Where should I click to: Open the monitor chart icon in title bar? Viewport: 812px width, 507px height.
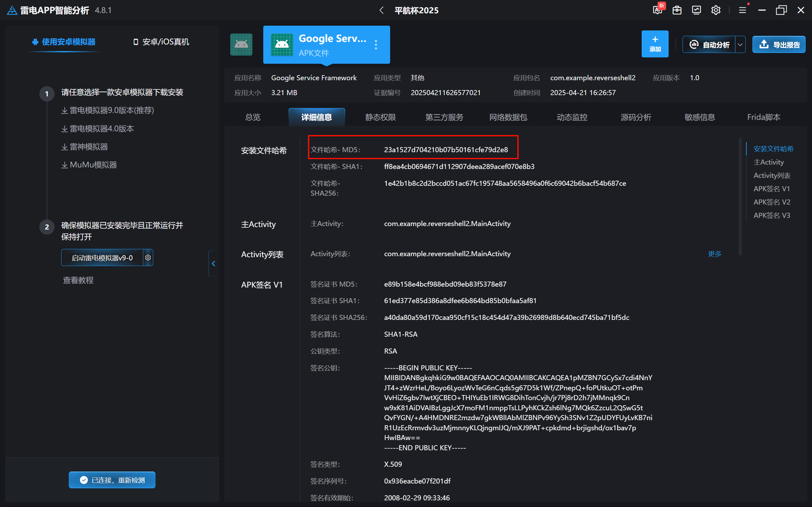tap(697, 10)
